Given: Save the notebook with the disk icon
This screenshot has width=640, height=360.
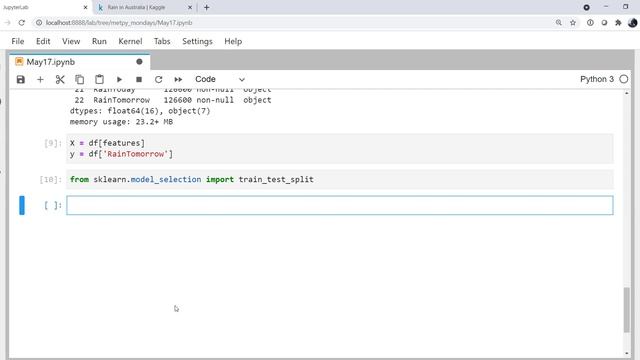Looking at the screenshot, I should tap(21, 79).
